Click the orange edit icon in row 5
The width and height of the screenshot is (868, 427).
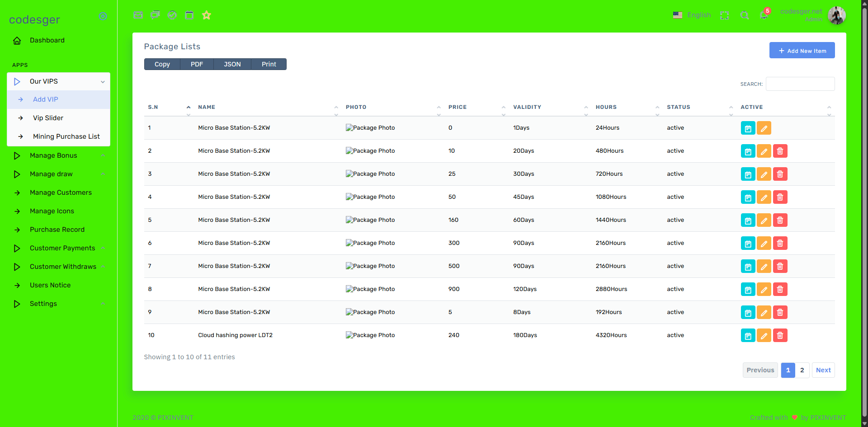(x=764, y=221)
